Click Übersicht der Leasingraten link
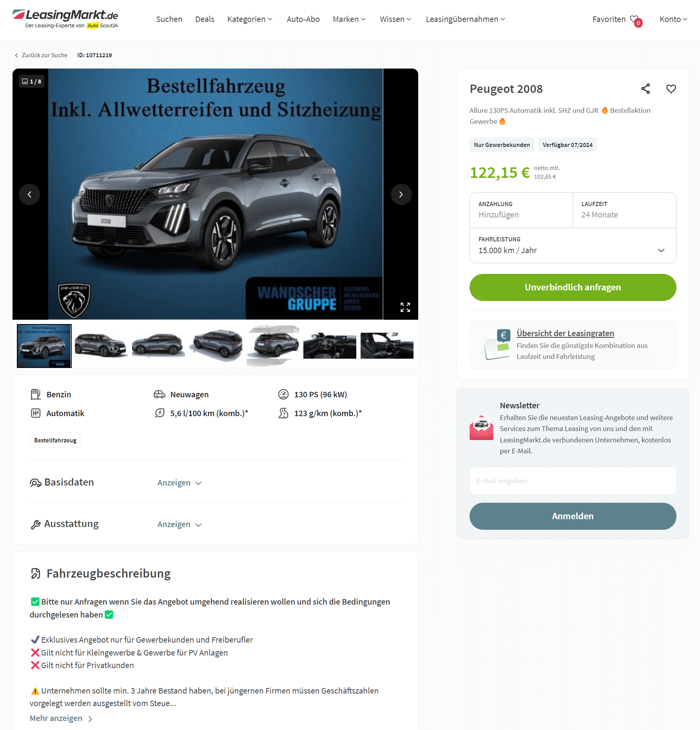Image resolution: width=700 pixels, height=730 pixels. pyautogui.click(x=565, y=333)
